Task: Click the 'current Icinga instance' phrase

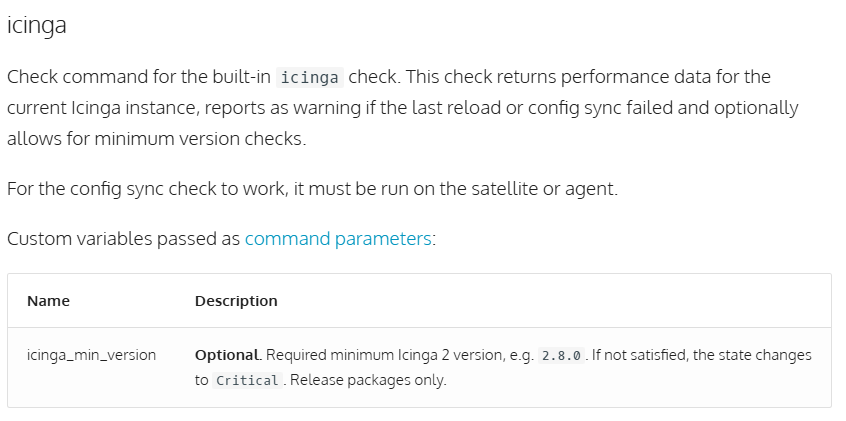Action: [104, 108]
